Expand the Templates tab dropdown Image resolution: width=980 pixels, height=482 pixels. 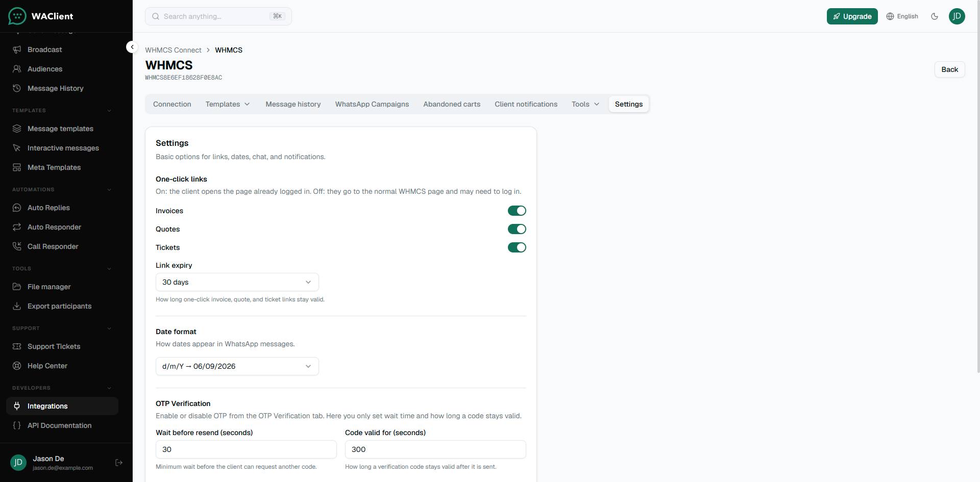point(228,104)
